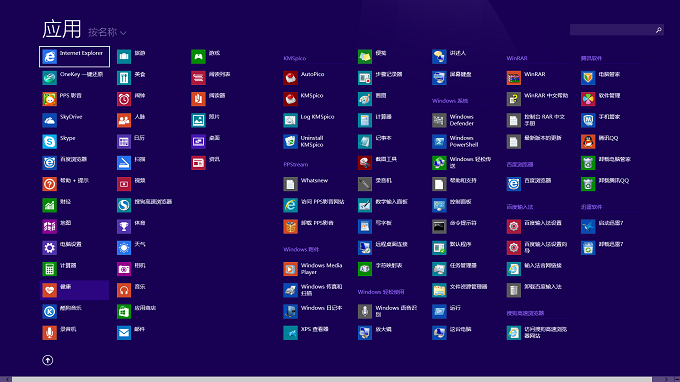Viewport: 680px width, 382px height.
Task: Open sort order dropdown 按名称
Action: coord(107,32)
